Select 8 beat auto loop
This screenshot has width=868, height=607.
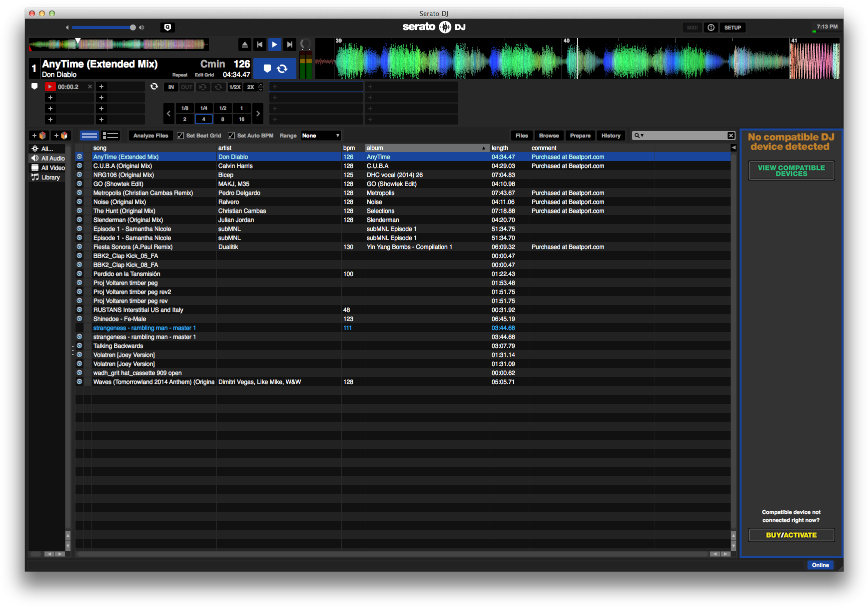[x=223, y=119]
